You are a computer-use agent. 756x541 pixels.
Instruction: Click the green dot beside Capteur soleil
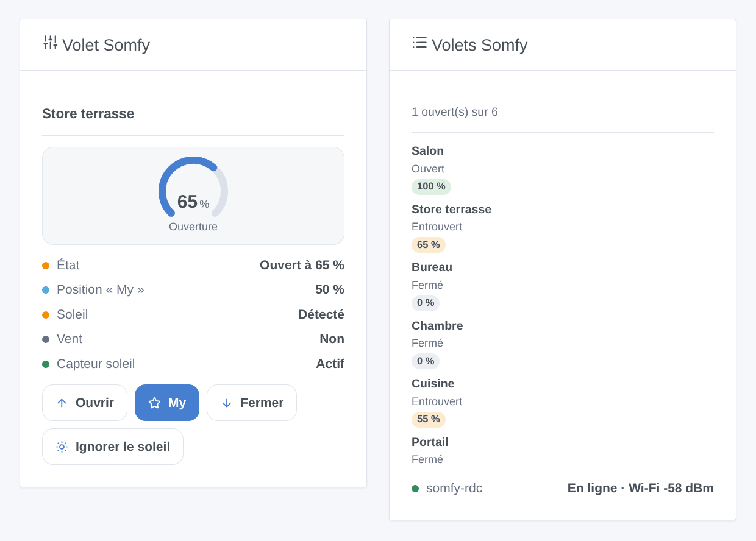coord(46,364)
